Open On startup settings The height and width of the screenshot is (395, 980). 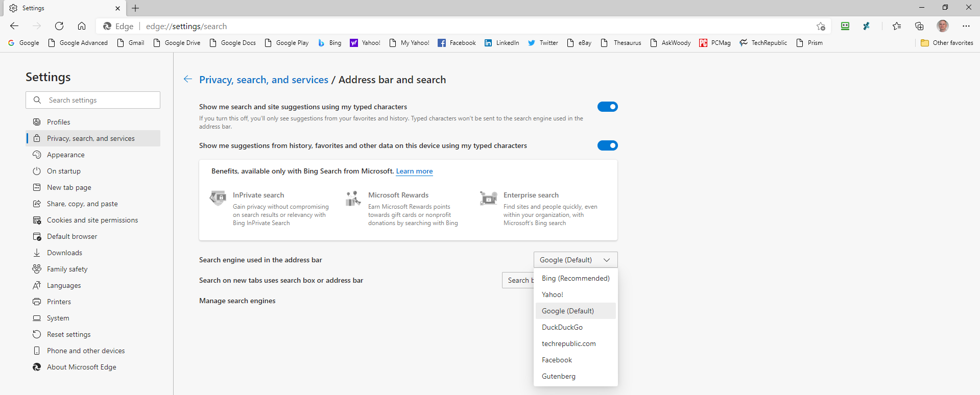pos(93,171)
